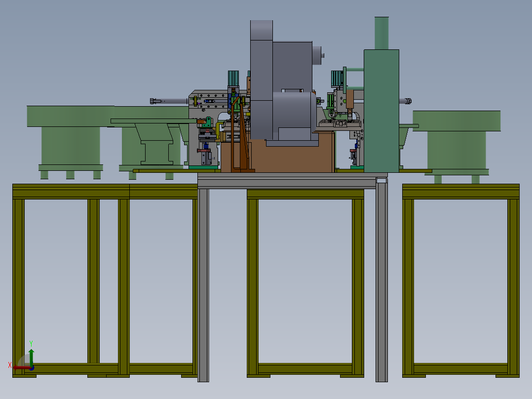Select the far-left olive support frame top rail

tap(71, 192)
